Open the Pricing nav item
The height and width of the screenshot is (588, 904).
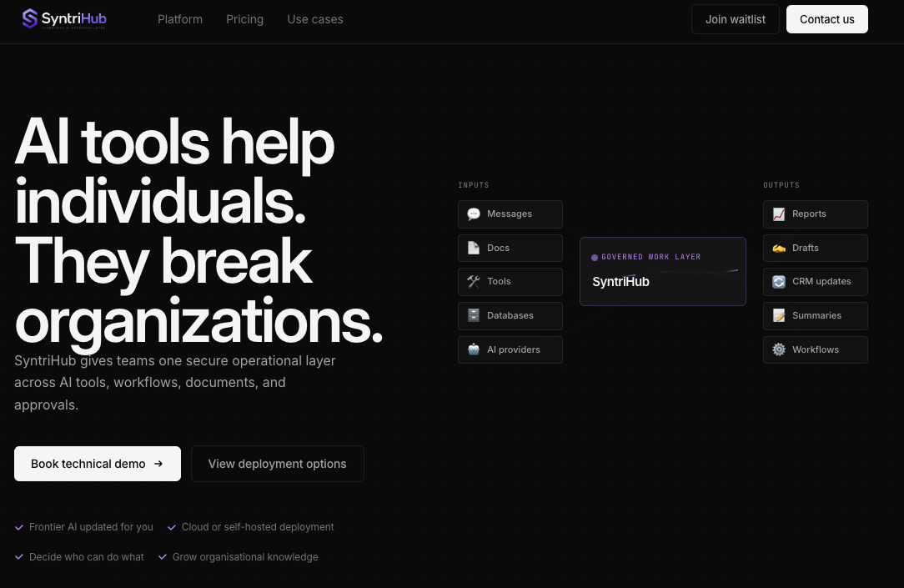pos(244,19)
